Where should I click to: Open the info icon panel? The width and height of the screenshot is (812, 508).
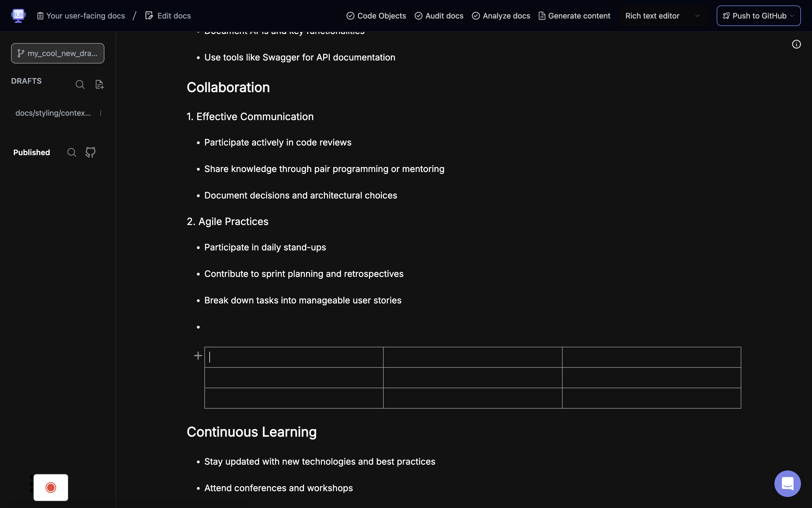click(796, 44)
